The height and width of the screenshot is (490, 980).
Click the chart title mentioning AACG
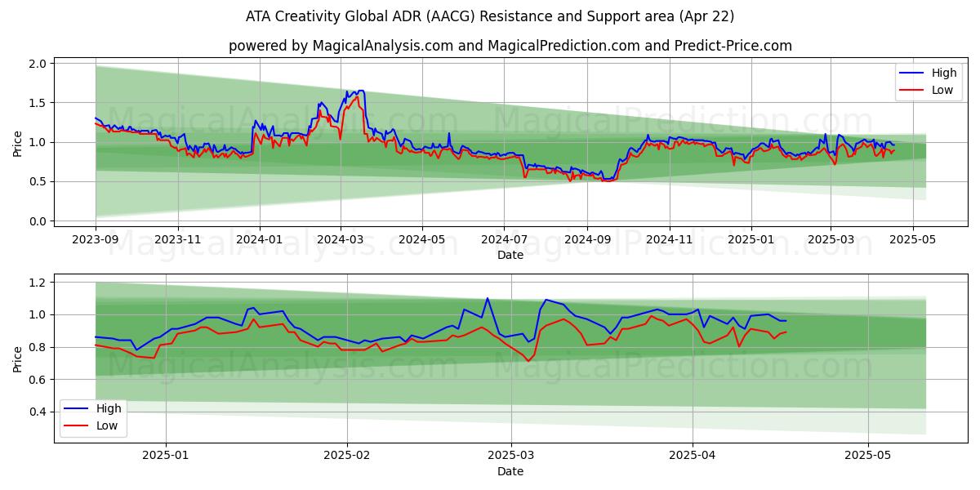point(490,16)
